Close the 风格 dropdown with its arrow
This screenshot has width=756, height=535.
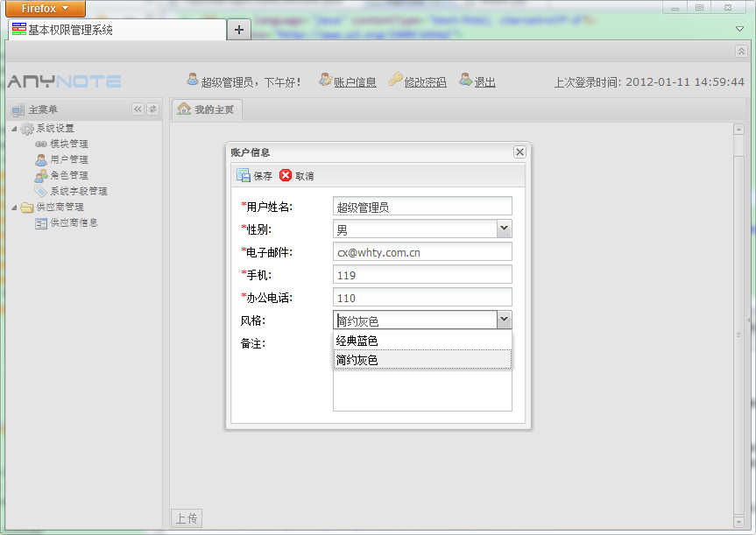point(505,320)
